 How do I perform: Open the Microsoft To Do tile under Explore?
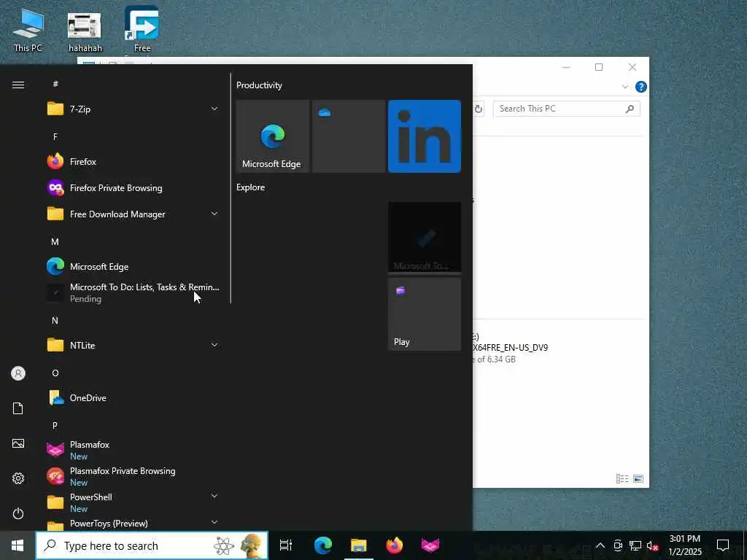(x=425, y=237)
